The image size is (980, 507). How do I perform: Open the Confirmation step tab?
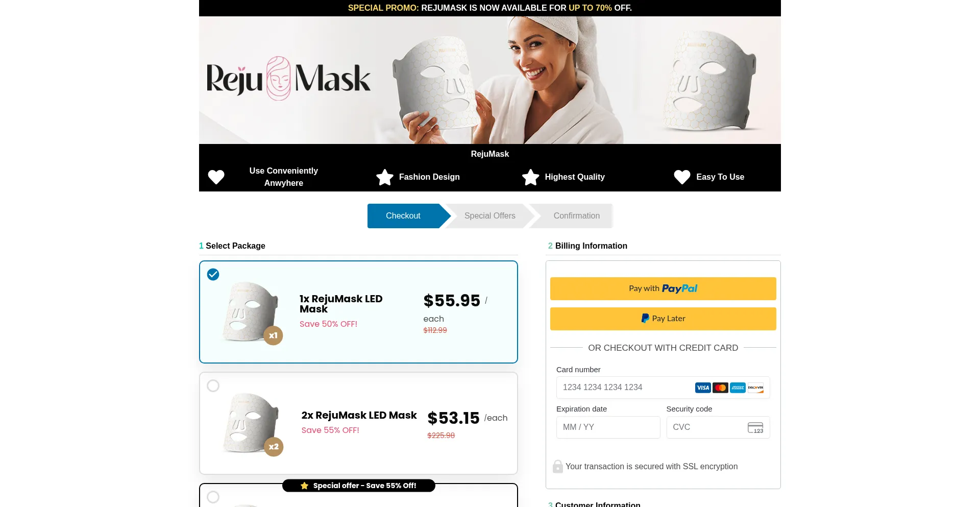point(577,216)
